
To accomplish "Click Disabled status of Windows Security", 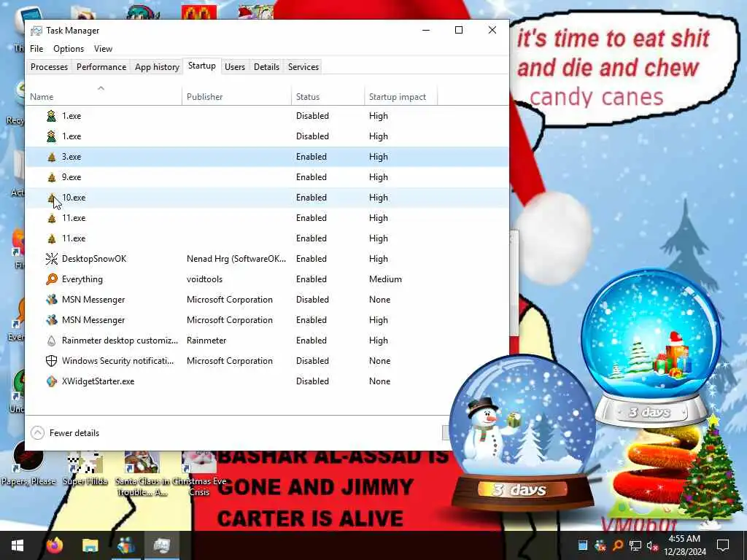I will [x=312, y=361].
